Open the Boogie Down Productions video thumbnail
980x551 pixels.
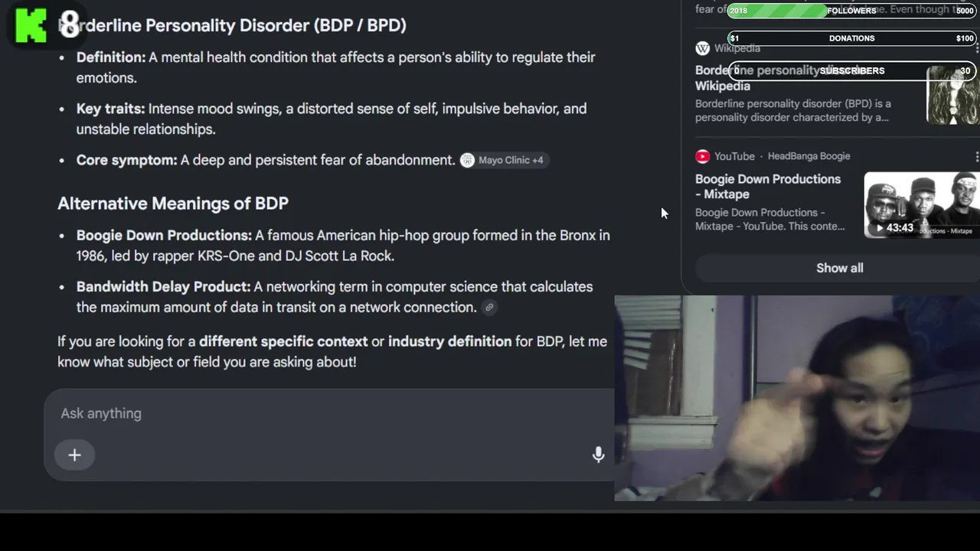point(922,205)
